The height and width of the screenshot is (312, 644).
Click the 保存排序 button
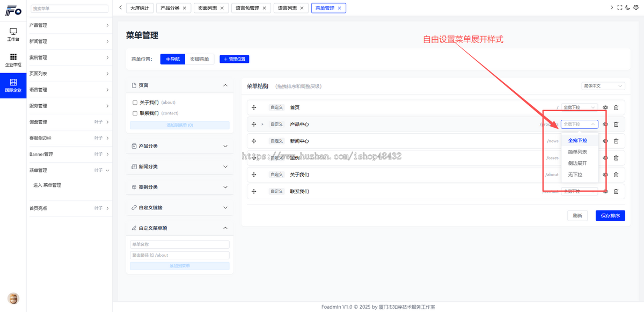tap(610, 215)
